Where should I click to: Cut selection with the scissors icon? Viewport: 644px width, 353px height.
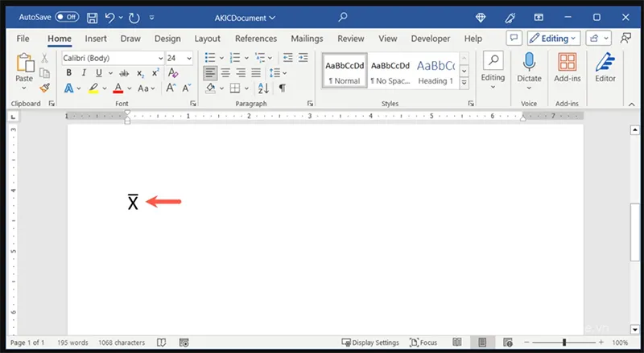pos(44,58)
